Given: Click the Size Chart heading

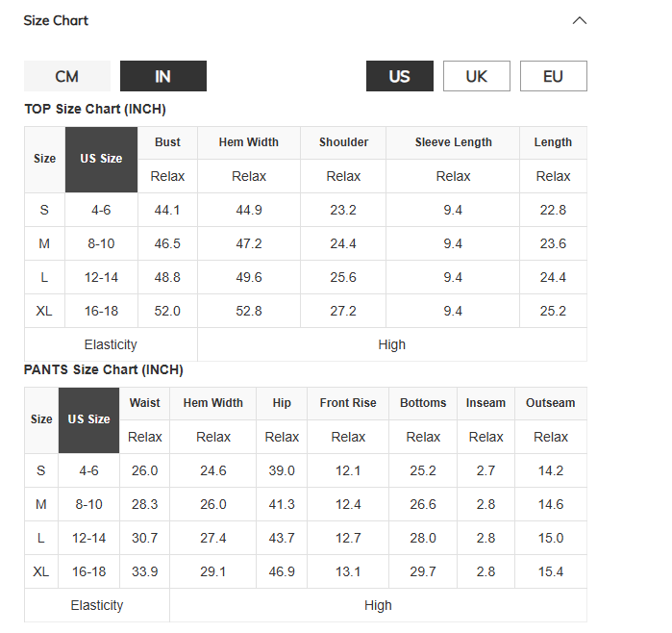Looking at the screenshot, I should 56,20.
